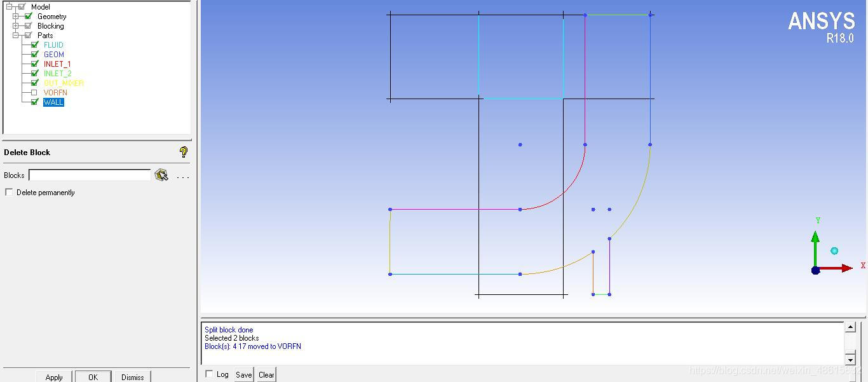Collapse the Parts tree node

(x=16, y=36)
